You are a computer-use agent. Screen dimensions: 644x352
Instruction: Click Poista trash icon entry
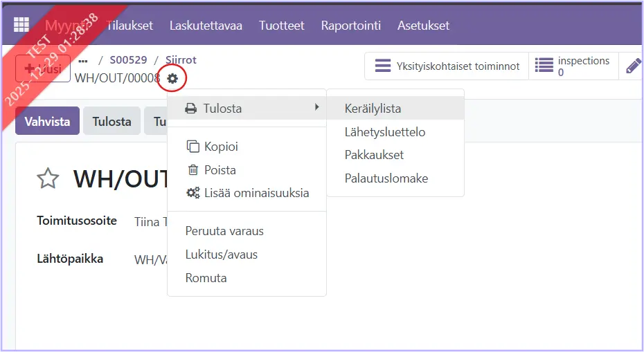tap(212, 170)
